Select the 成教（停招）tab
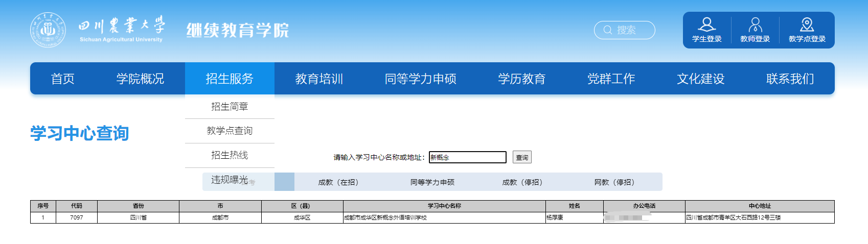This screenshot has width=868, height=244. [x=522, y=182]
